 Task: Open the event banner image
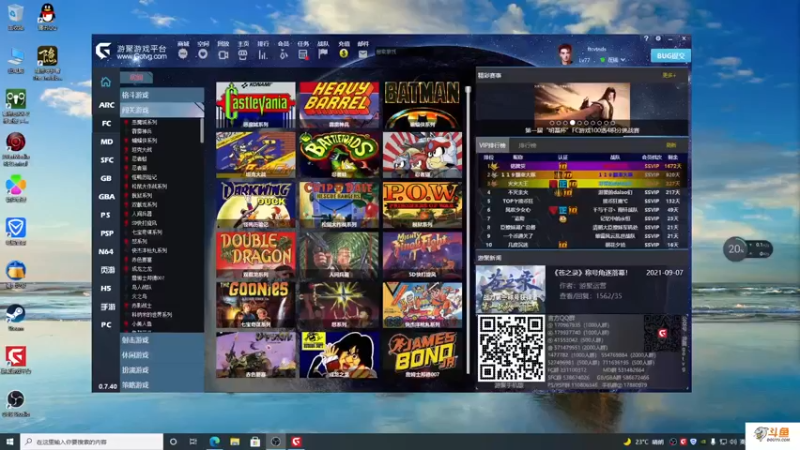click(x=582, y=105)
